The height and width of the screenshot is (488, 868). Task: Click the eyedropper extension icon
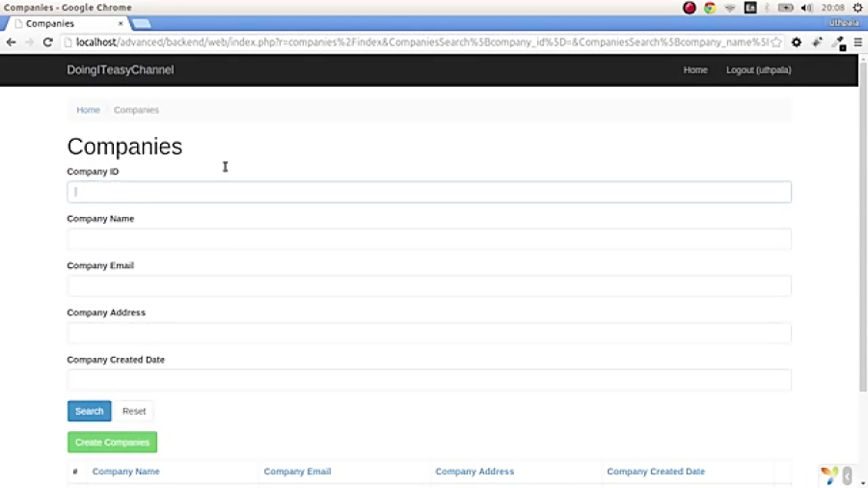pos(837,42)
